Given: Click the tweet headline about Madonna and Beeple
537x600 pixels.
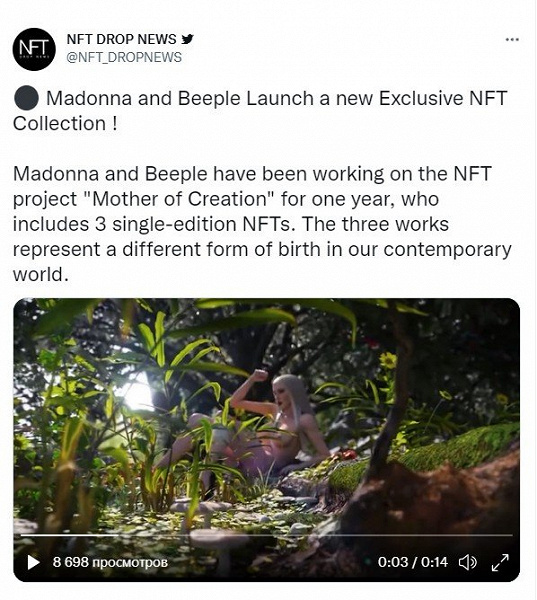Looking at the screenshot, I should tap(260, 111).
